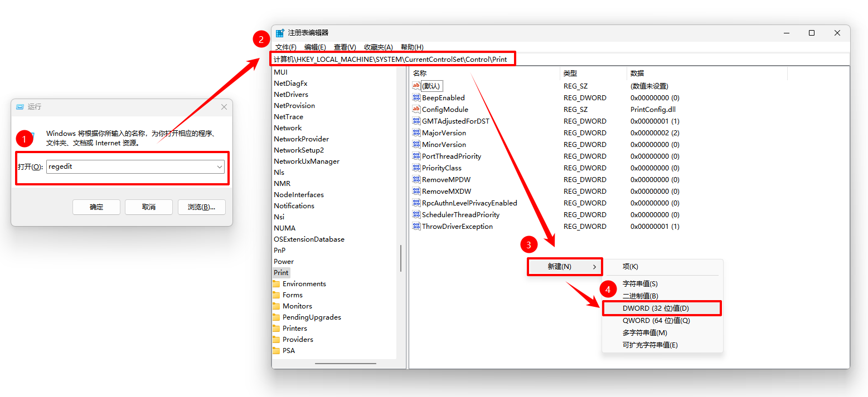Click the registry path address bar
This screenshot has height=397, width=868.
[560, 59]
